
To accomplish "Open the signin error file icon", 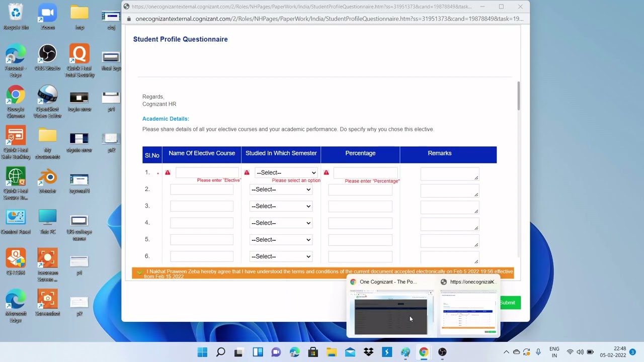I will coord(79,143).
